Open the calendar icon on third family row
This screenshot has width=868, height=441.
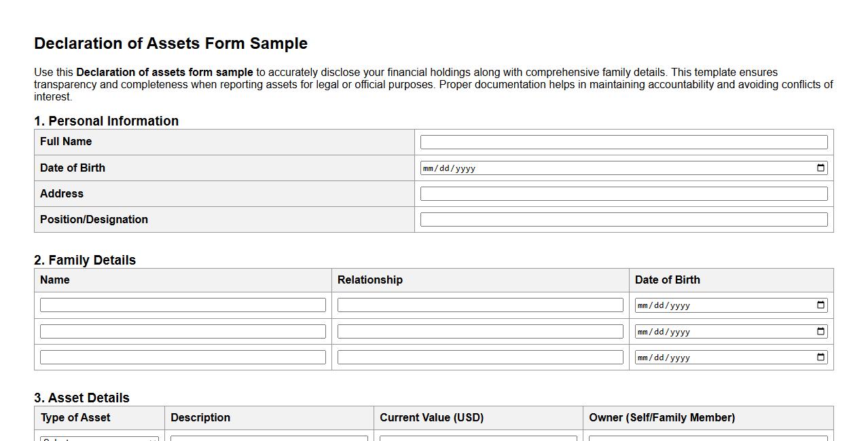coord(820,357)
